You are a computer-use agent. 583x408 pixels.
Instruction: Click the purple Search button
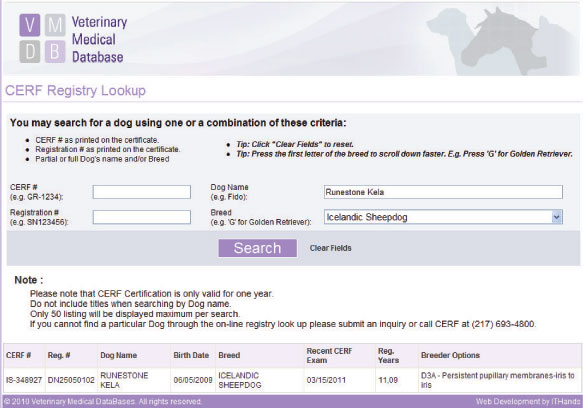(258, 248)
